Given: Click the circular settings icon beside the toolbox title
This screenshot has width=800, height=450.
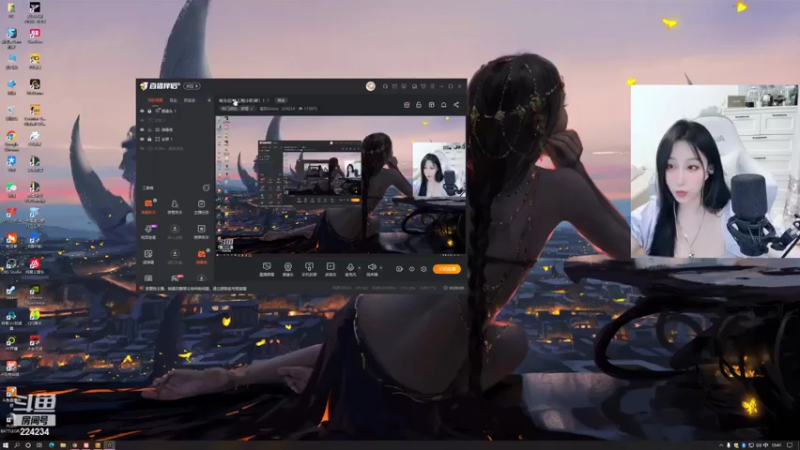Looking at the screenshot, I should 206,188.
